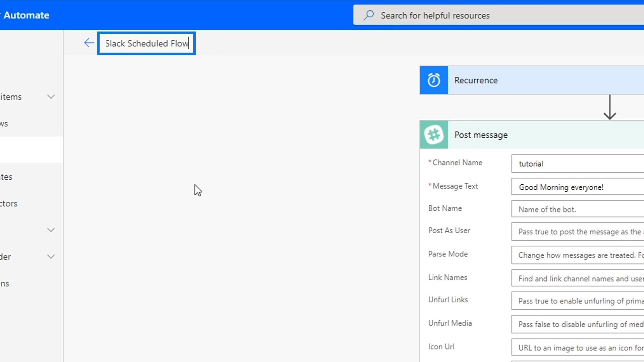644x362 pixels.
Task: Click the Recurrence alarm clock icon
Action: point(434,80)
